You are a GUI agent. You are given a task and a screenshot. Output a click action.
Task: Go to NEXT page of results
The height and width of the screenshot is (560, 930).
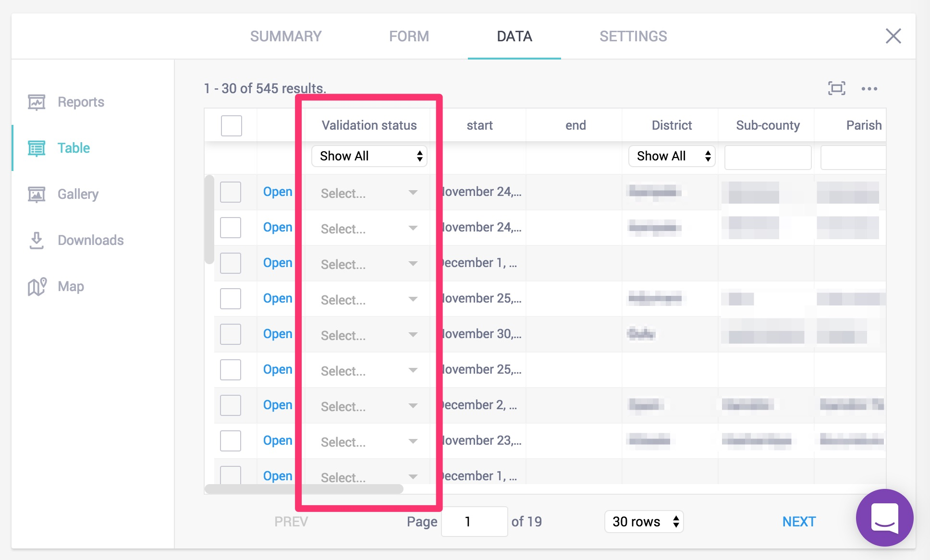798,522
